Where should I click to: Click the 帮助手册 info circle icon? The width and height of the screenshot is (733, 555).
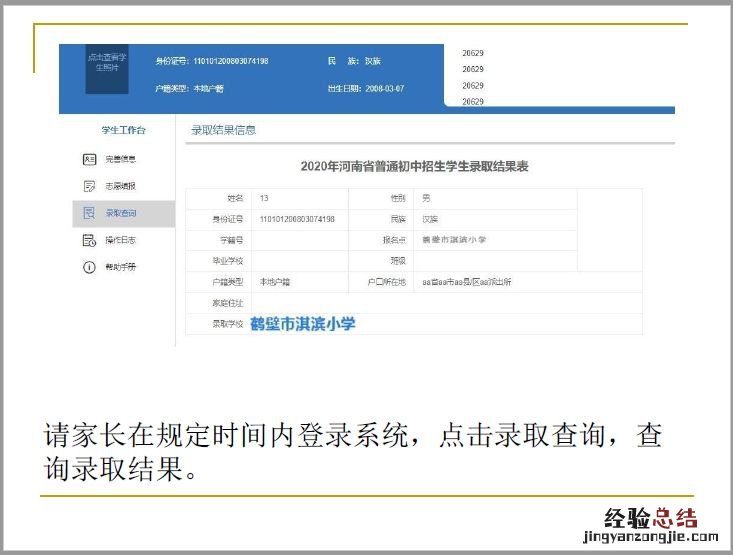coord(89,267)
